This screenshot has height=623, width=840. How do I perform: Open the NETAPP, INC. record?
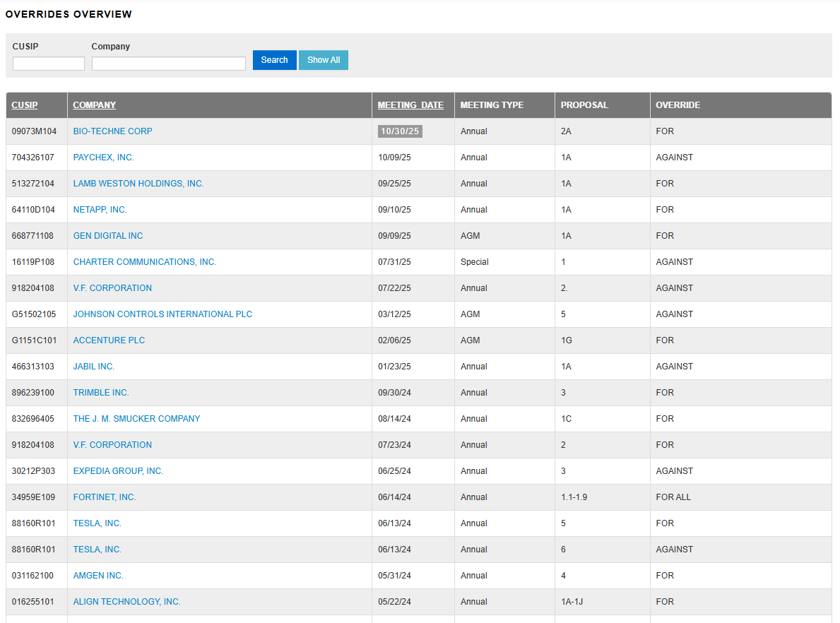(99, 209)
